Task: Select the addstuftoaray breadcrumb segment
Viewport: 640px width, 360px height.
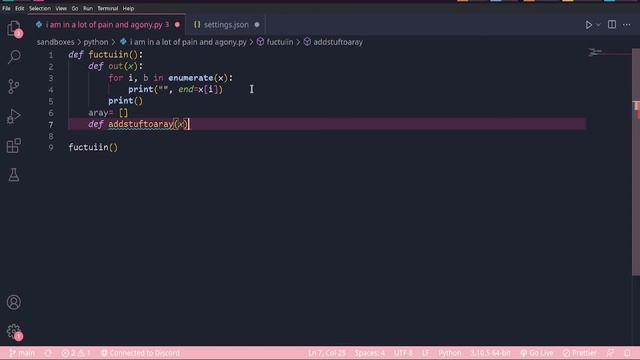Action: (x=338, y=42)
